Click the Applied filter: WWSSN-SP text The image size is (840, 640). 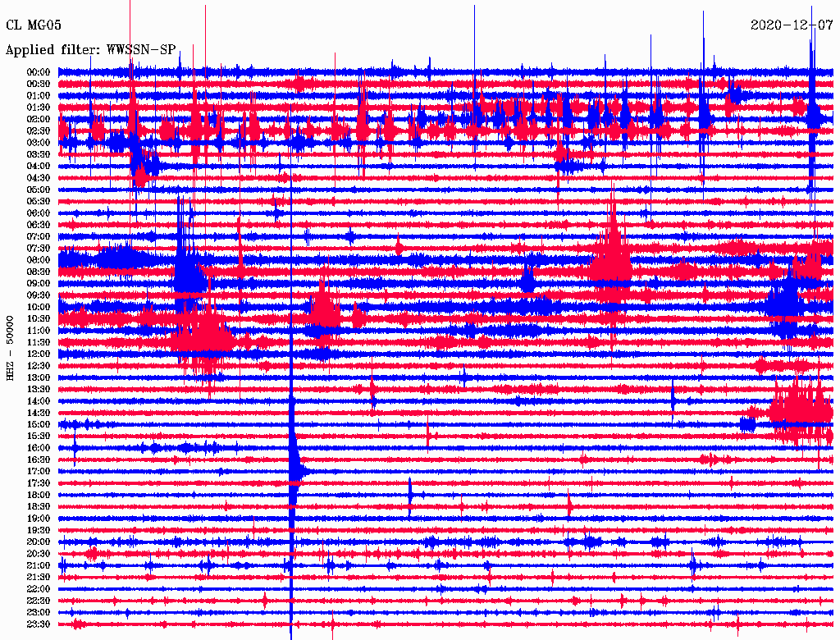click(90, 49)
